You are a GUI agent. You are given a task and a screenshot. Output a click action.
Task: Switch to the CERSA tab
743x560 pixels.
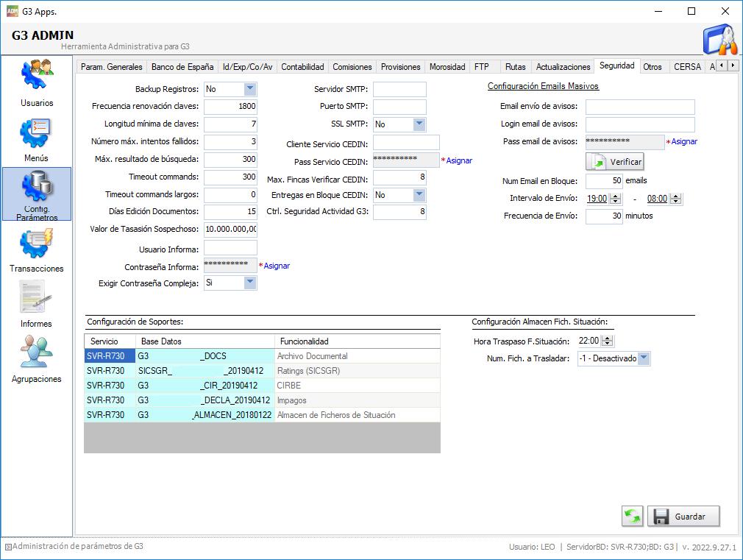[x=687, y=67]
